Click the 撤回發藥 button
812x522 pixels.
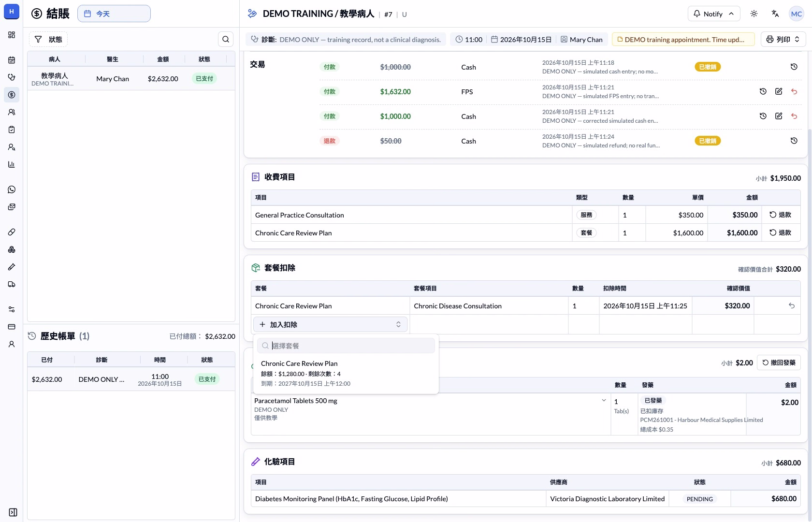pyautogui.click(x=779, y=362)
